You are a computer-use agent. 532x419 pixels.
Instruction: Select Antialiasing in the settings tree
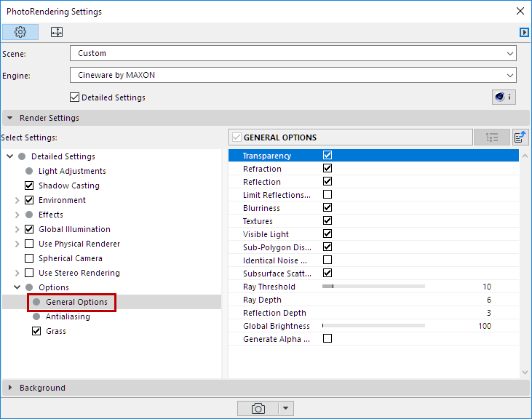68,316
